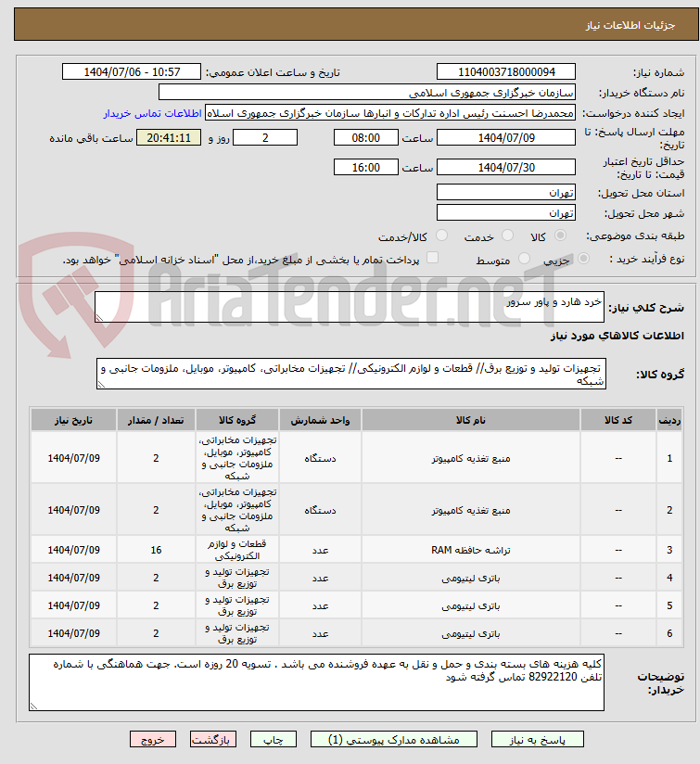
Task: Click the پاسخ به نیاز button
Action: point(538,739)
